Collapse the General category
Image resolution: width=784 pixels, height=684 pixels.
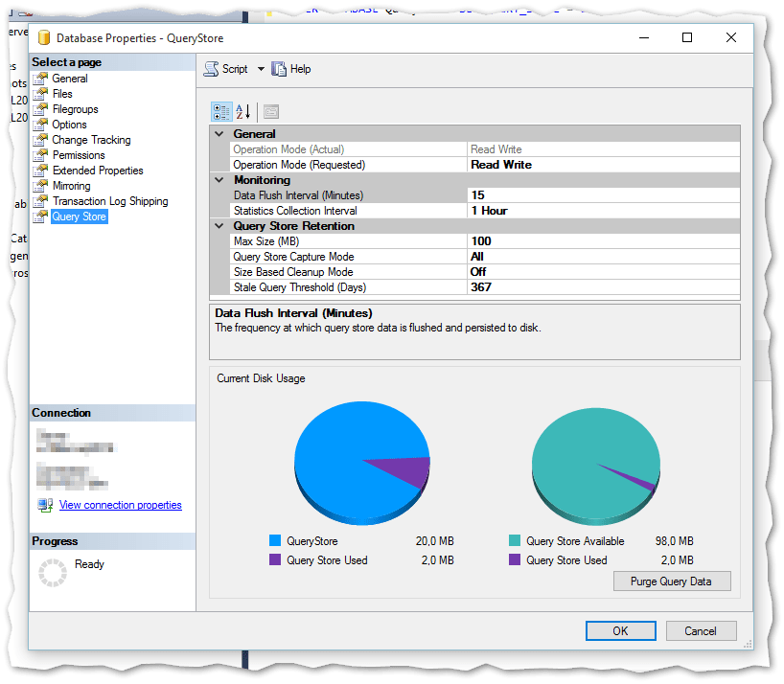219,134
